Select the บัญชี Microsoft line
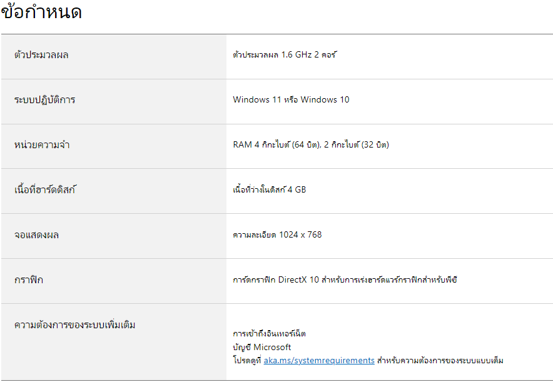553x392 pixels. [261, 348]
